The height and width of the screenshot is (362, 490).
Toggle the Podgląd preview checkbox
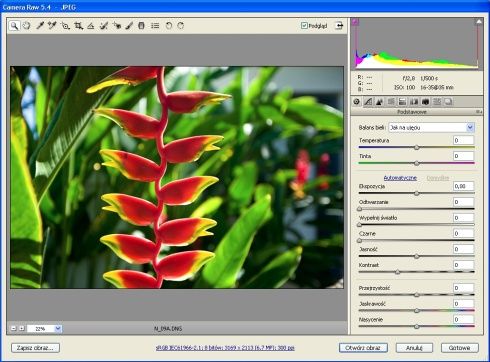[304, 26]
